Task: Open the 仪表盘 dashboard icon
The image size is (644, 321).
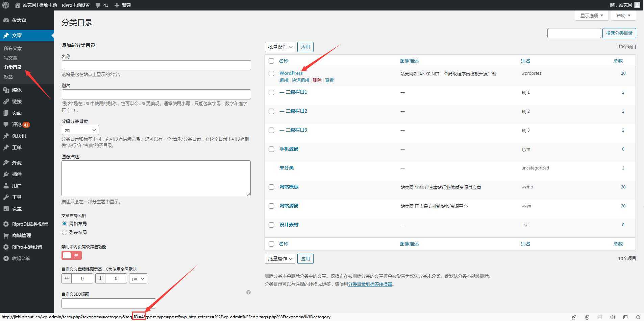Action: click(x=6, y=20)
